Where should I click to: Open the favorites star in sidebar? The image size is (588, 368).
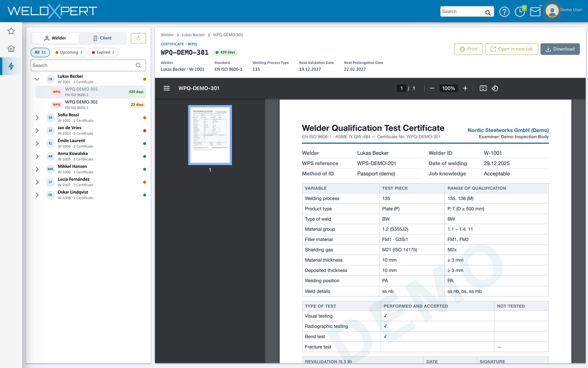[11, 31]
